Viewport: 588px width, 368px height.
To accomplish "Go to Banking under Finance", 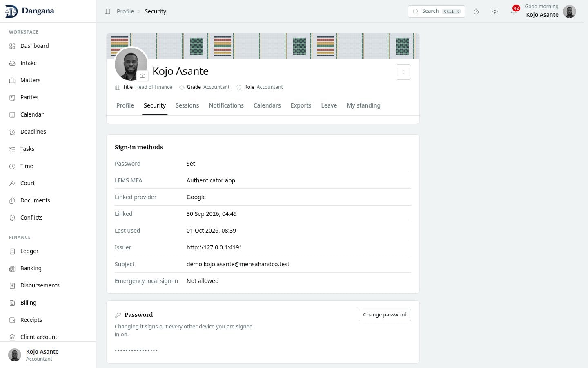I will [48, 268].
